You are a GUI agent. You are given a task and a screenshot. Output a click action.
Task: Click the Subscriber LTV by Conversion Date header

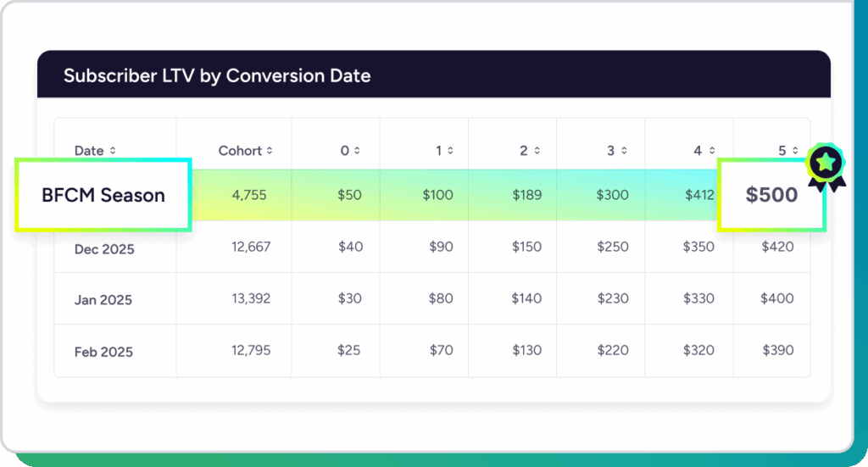coord(217,75)
